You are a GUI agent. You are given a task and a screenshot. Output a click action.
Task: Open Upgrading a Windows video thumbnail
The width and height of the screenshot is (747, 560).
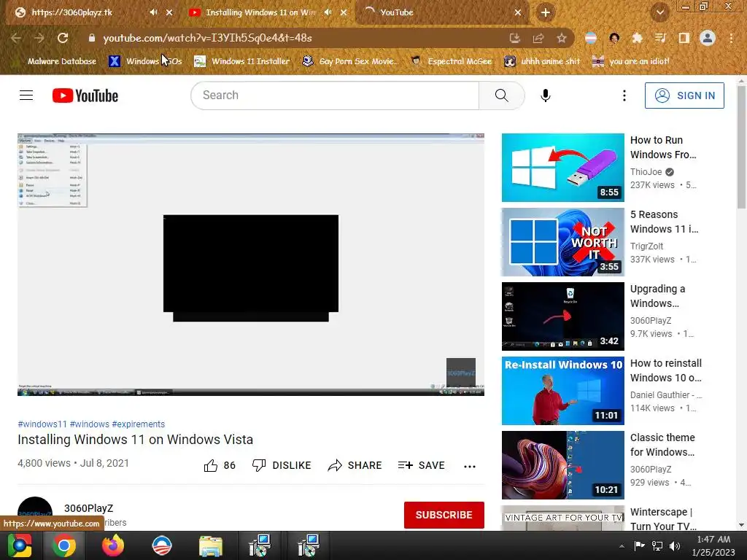[562, 316]
